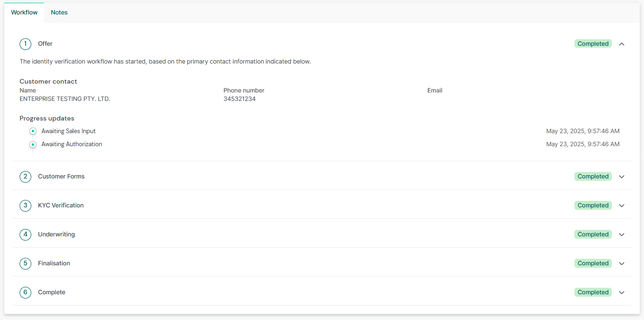Viewport: 644px width, 320px height.
Task: Select the Awaiting Authorization progress indicator
Action: [33, 145]
